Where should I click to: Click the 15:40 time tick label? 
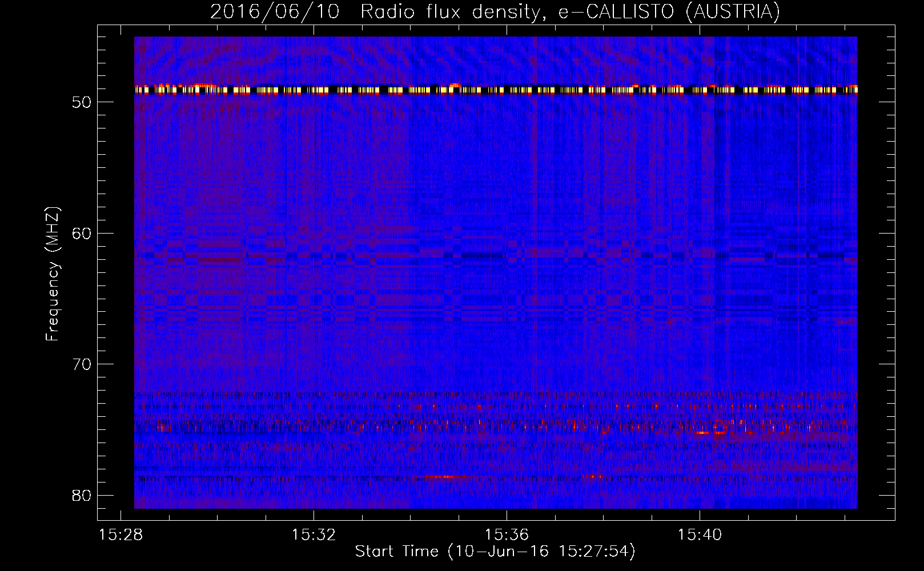700,535
